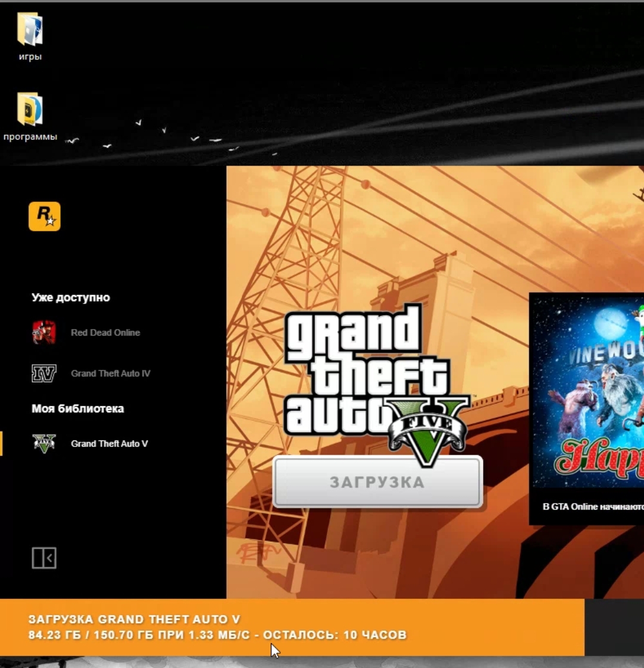Collapse the launcher sidebar panel
The height and width of the screenshot is (668, 644).
coord(44,558)
